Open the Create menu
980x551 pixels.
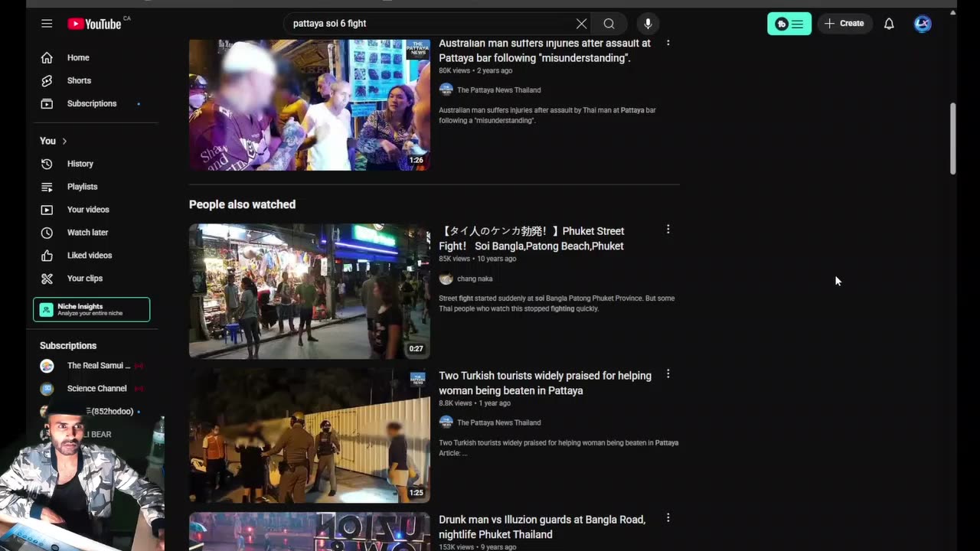844,24
